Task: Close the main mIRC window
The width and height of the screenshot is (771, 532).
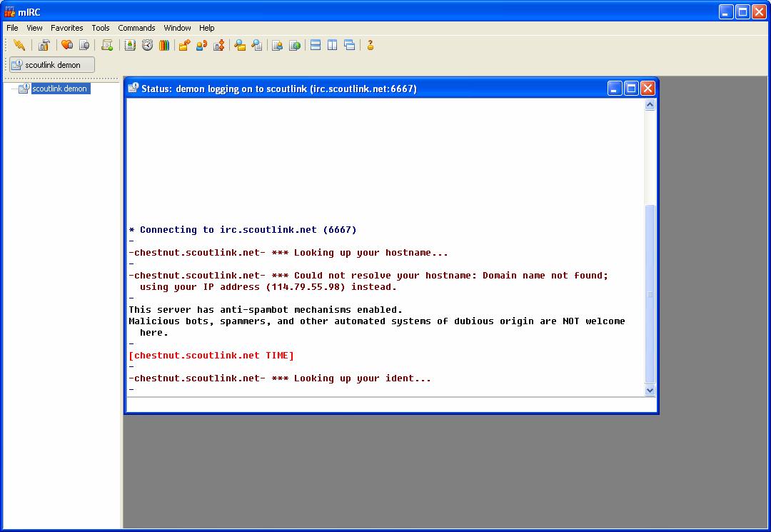Action: click(760, 12)
